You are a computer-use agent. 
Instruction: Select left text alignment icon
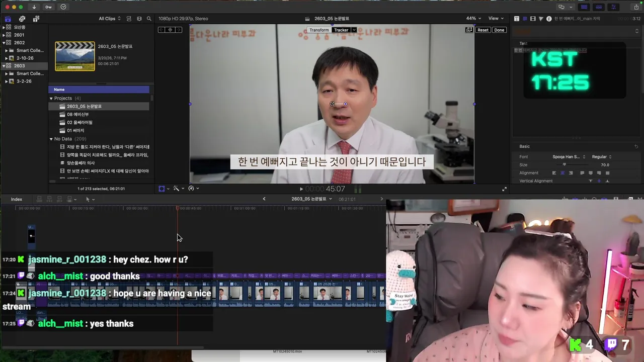554,173
